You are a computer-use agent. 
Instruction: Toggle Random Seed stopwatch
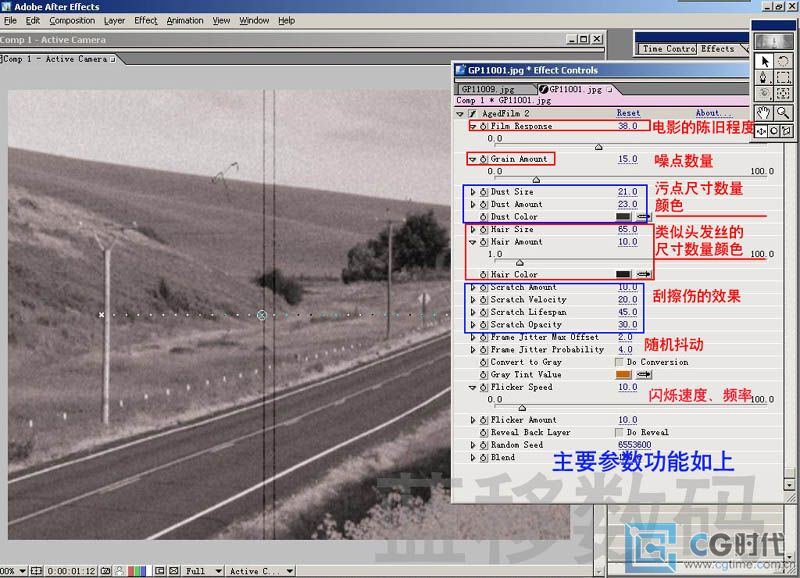coord(484,445)
